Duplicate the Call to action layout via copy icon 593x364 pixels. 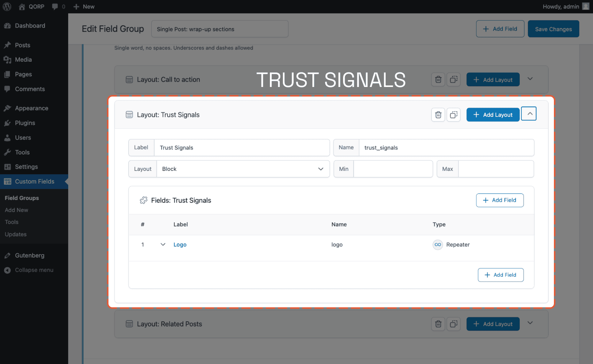(x=453, y=79)
